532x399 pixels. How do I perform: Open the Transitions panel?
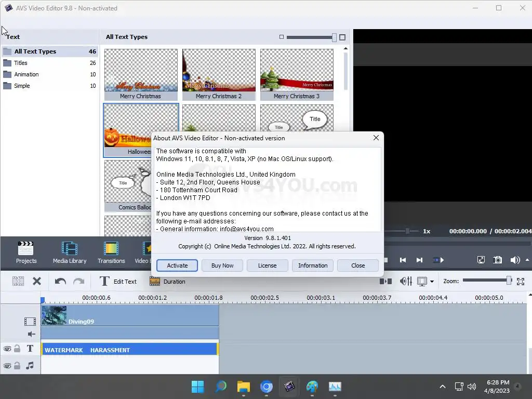111,252
